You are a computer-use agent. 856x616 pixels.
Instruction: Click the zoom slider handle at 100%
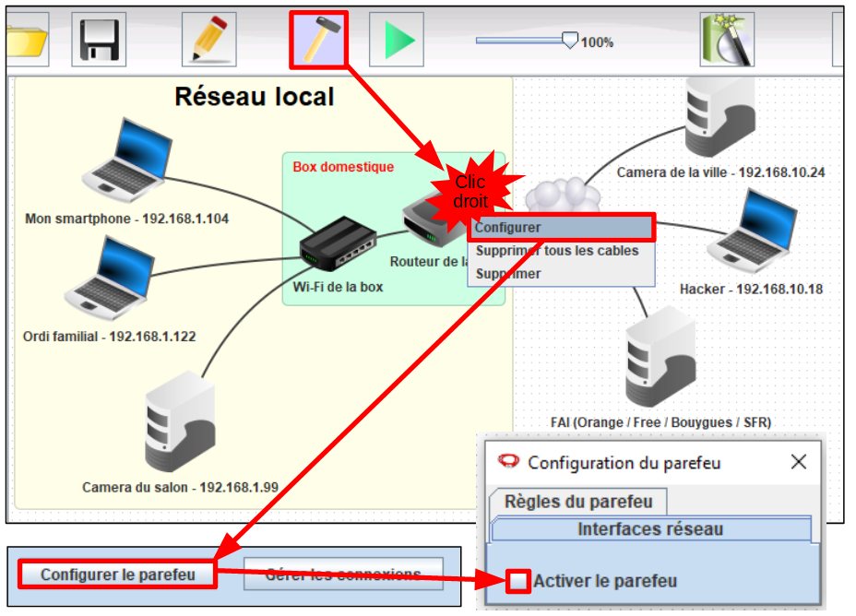[569, 40]
